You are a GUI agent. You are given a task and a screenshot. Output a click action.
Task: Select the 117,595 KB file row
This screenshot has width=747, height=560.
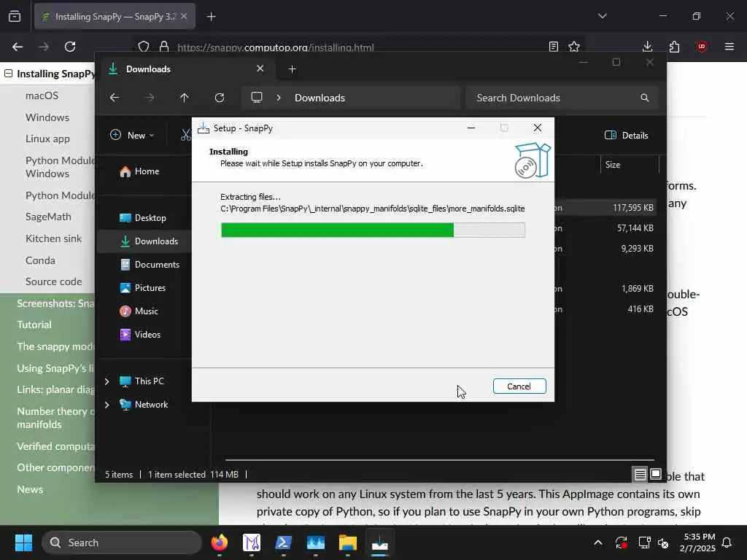click(x=605, y=208)
